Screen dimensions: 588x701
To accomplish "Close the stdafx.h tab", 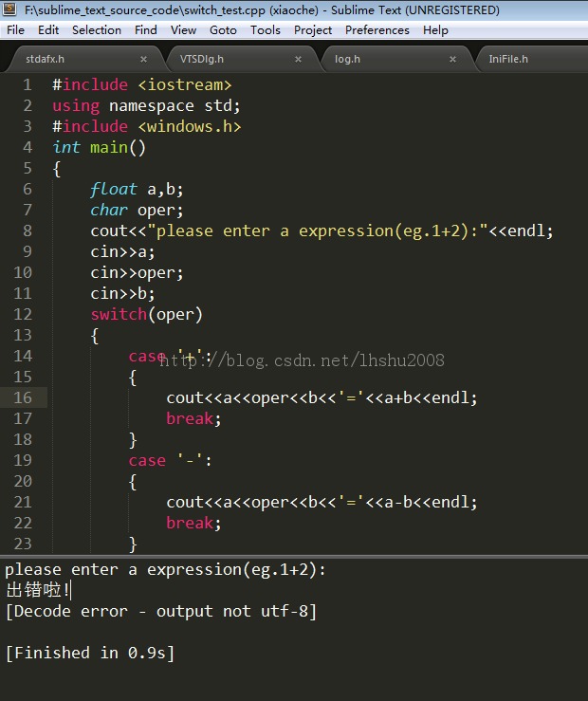I will point(144,59).
